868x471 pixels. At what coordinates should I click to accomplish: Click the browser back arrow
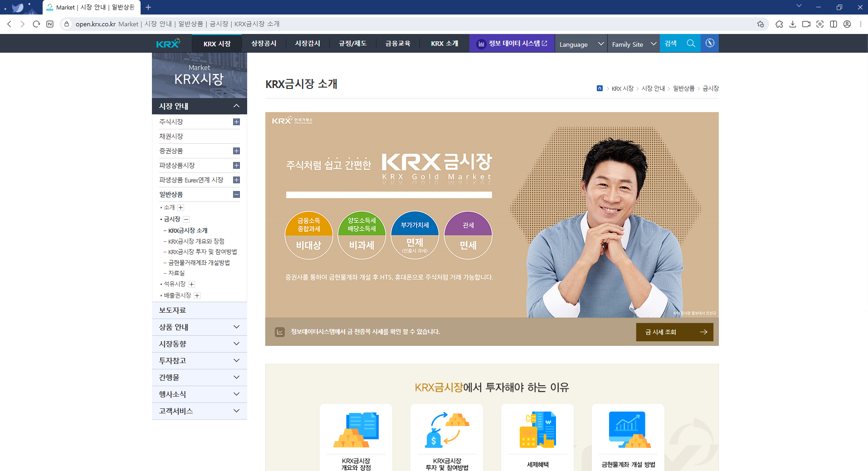point(9,24)
